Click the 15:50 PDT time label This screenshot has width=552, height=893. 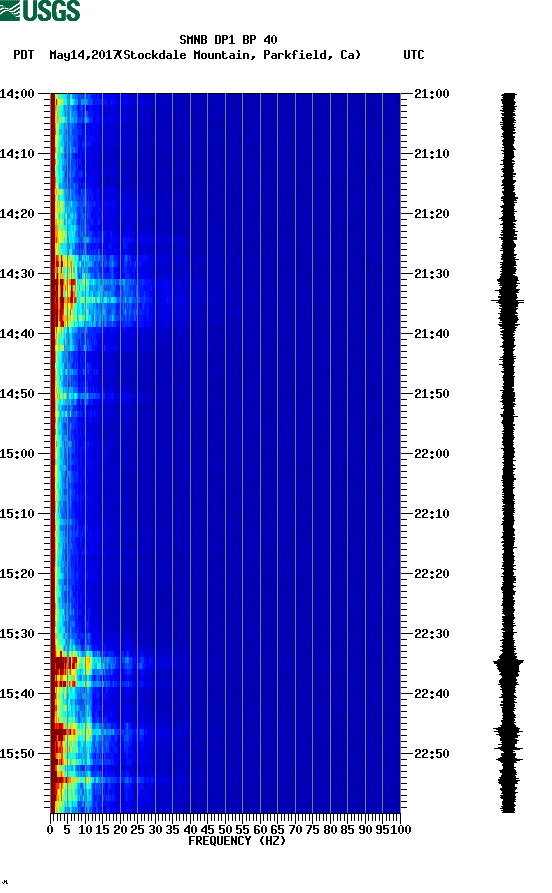coord(17,753)
